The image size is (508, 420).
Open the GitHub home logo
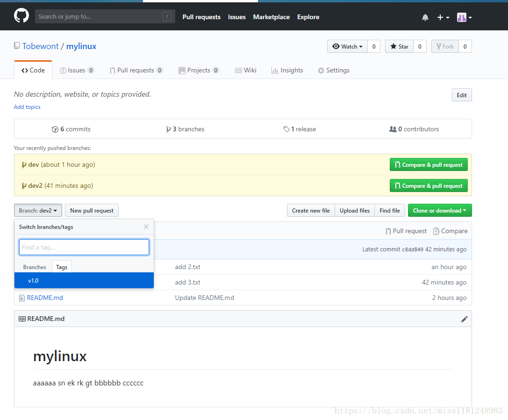point(21,16)
